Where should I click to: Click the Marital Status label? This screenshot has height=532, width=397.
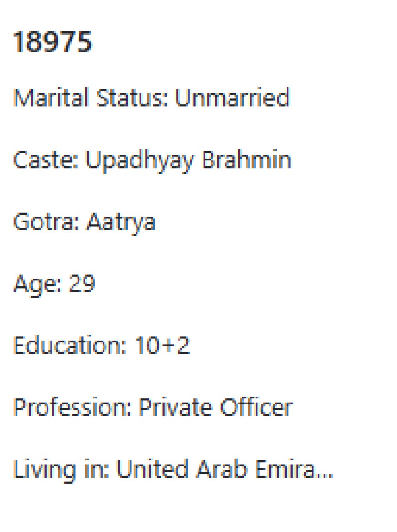(x=90, y=98)
